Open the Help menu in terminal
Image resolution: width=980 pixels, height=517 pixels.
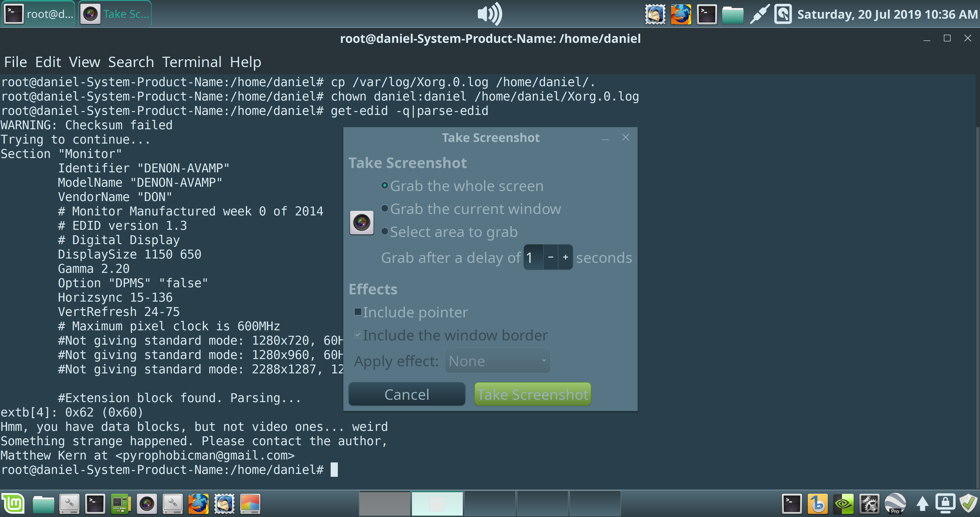(245, 62)
